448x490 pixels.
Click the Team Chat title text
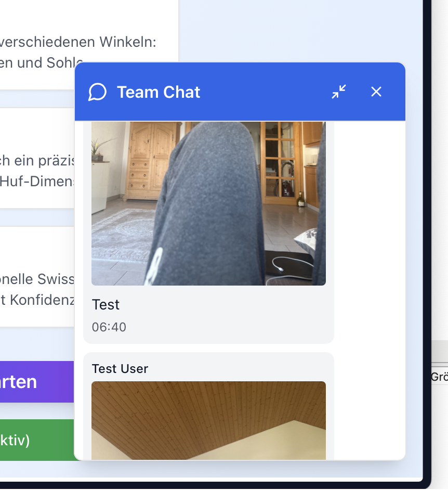159,92
